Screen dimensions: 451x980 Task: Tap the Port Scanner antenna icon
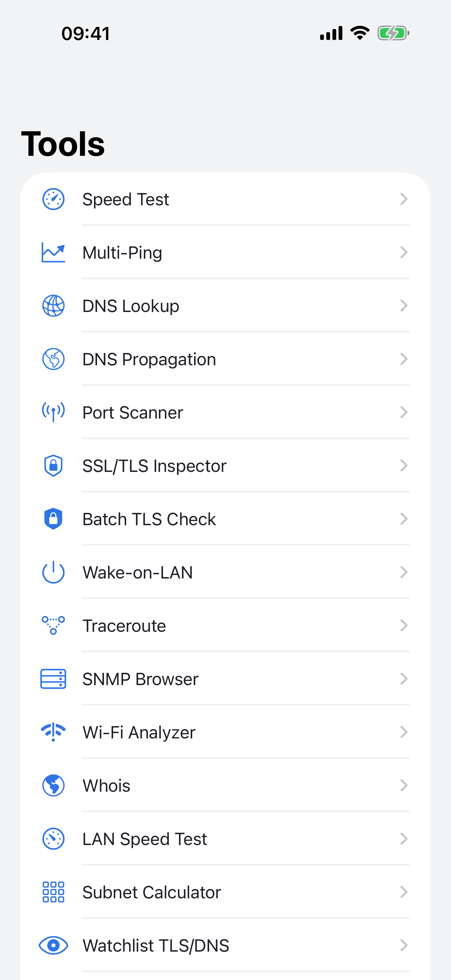coord(53,412)
